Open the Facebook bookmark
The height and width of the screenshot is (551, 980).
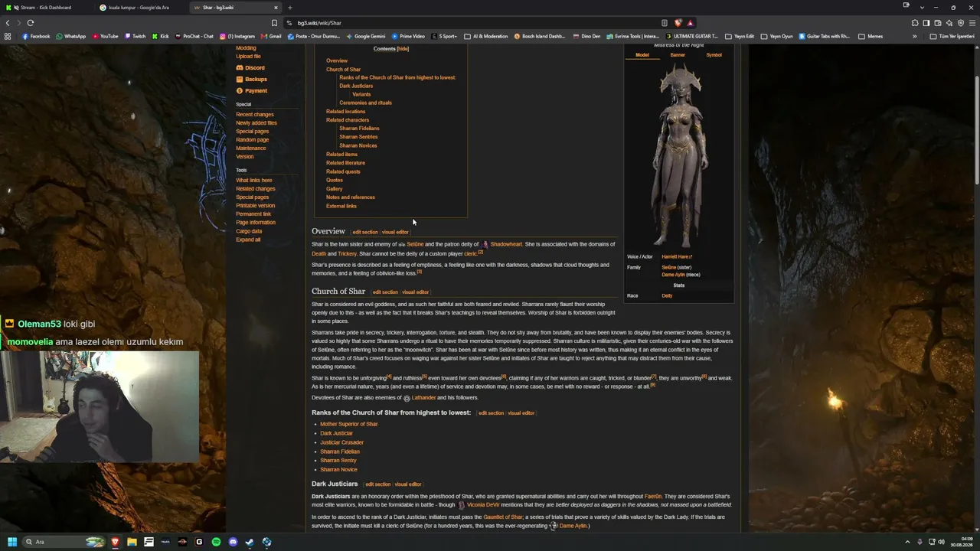coord(36,36)
